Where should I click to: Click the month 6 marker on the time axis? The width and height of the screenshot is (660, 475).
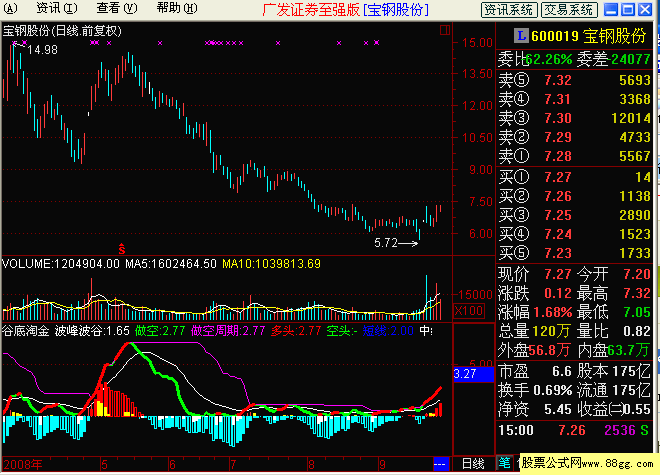pyautogui.click(x=172, y=464)
